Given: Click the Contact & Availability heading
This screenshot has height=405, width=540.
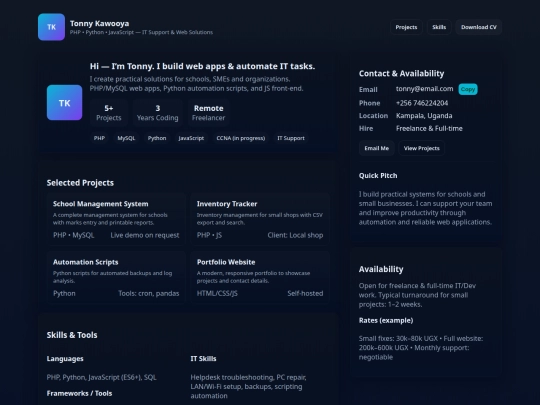Looking at the screenshot, I should (x=402, y=73).
